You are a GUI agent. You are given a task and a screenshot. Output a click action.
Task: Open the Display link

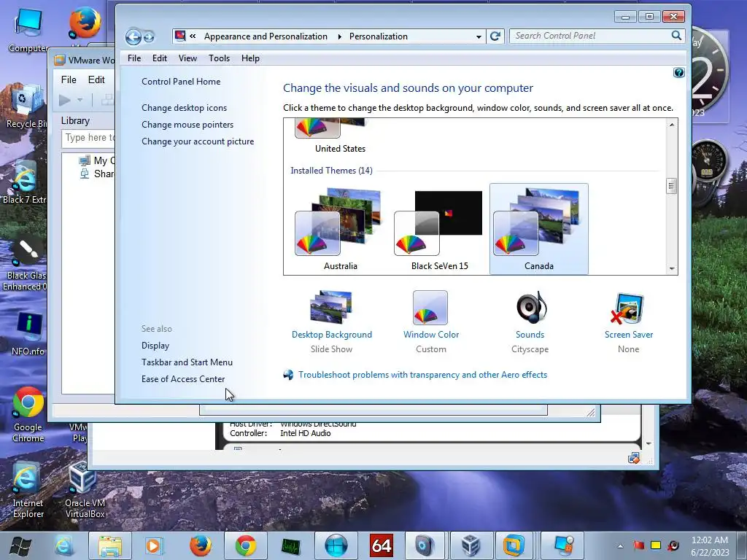pyautogui.click(x=155, y=345)
